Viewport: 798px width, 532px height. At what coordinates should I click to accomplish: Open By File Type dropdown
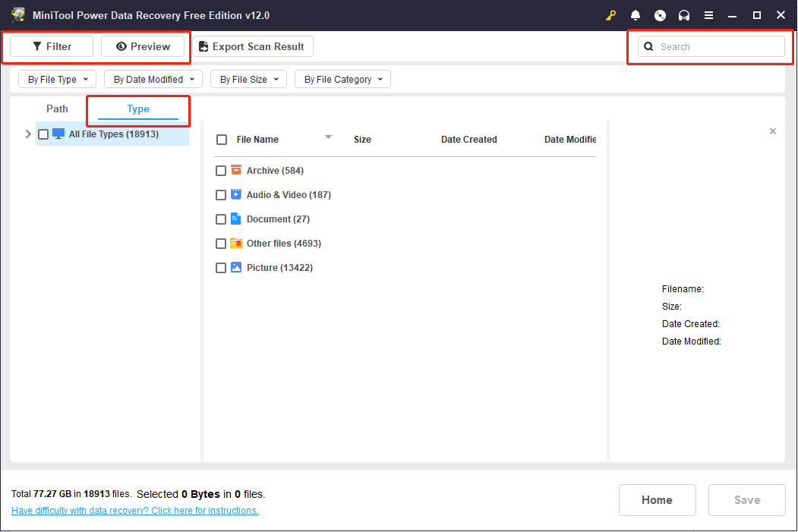pos(57,80)
